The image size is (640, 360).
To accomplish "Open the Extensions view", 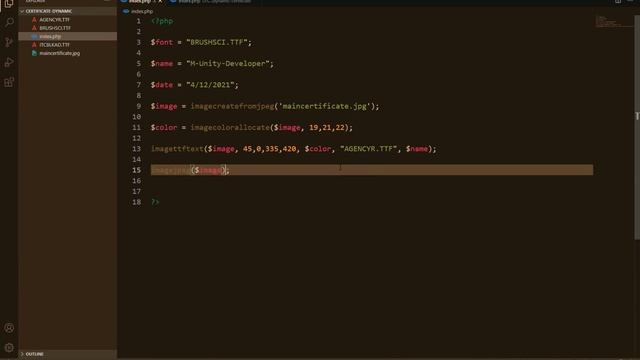I will pyautogui.click(x=9, y=82).
